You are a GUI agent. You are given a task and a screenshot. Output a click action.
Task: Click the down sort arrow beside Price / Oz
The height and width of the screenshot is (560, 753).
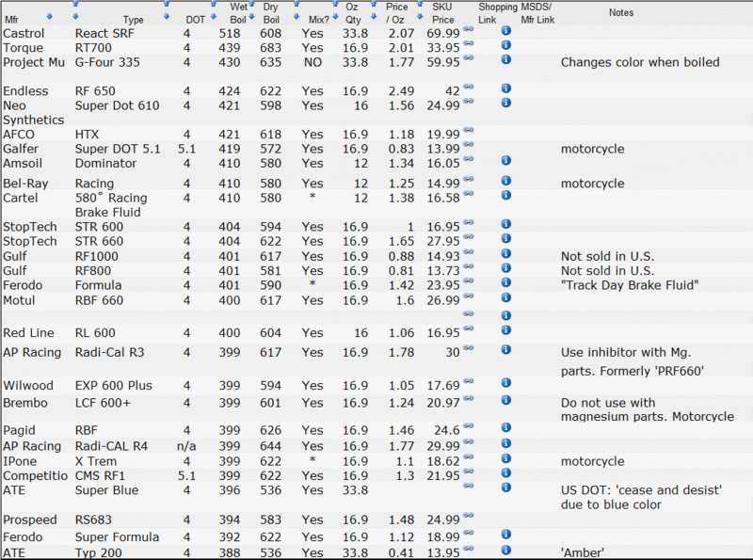(x=420, y=17)
